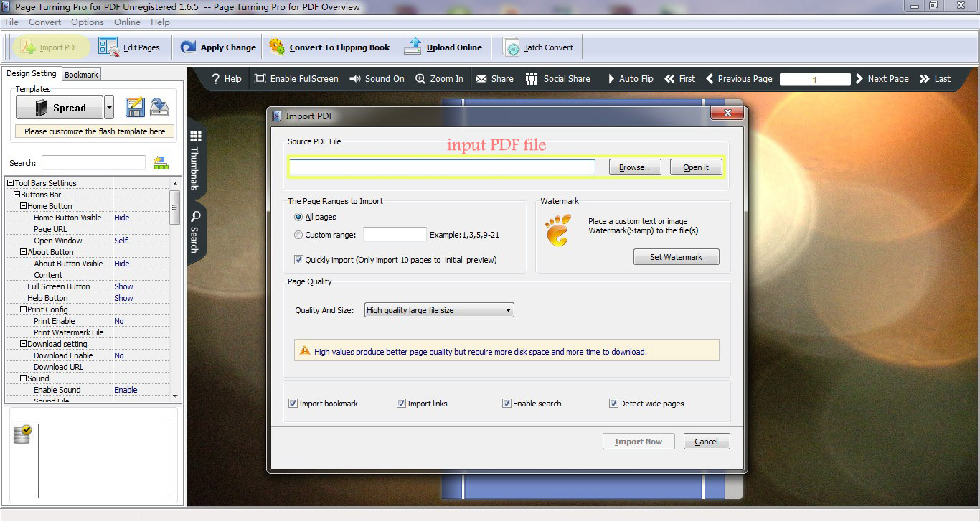Click the Browse.. button
The image size is (980, 522).
635,167
